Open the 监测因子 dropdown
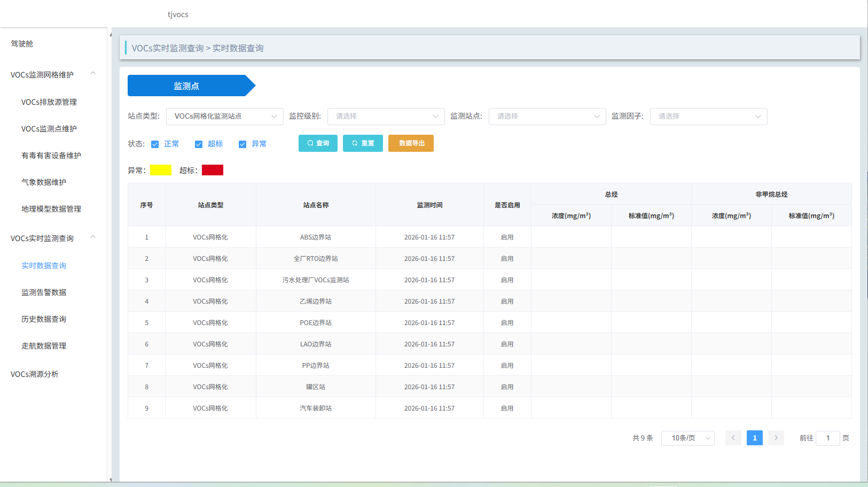Viewport: 868px width, 487px height. 708,117
